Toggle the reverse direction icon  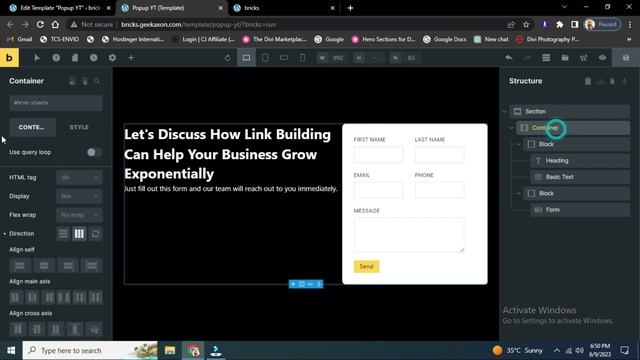96,234
